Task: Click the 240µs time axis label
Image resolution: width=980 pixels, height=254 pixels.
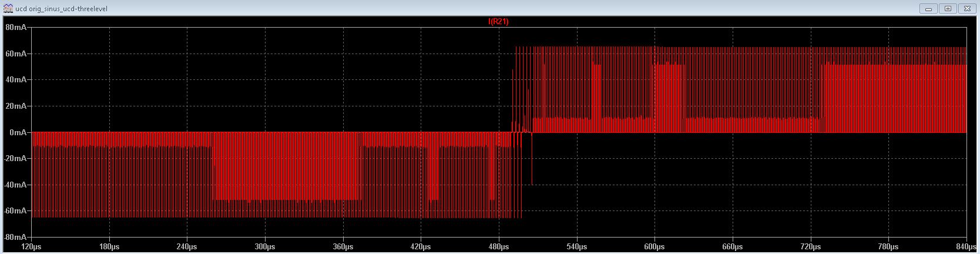Action: tap(187, 246)
